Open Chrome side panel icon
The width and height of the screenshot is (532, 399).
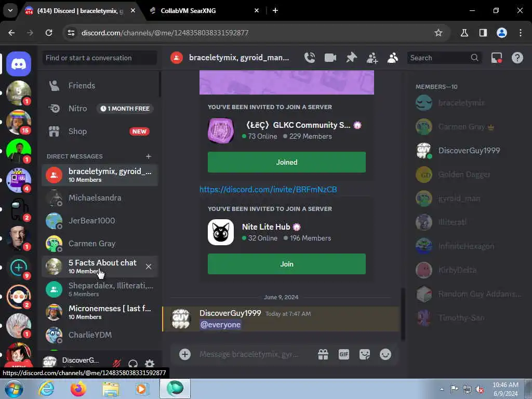click(x=483, y=33)
